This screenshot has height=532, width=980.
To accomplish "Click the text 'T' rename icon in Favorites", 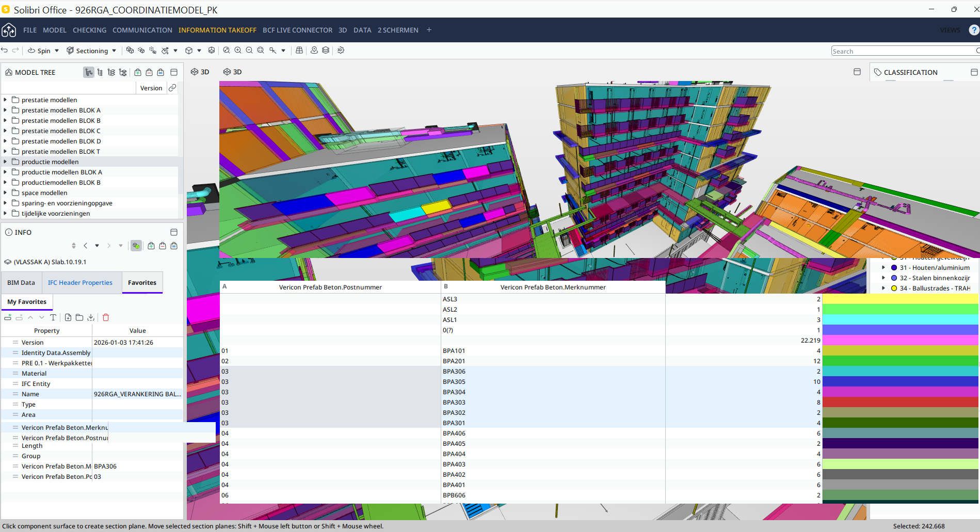I will pyautogui.click(x=53, y=318).
